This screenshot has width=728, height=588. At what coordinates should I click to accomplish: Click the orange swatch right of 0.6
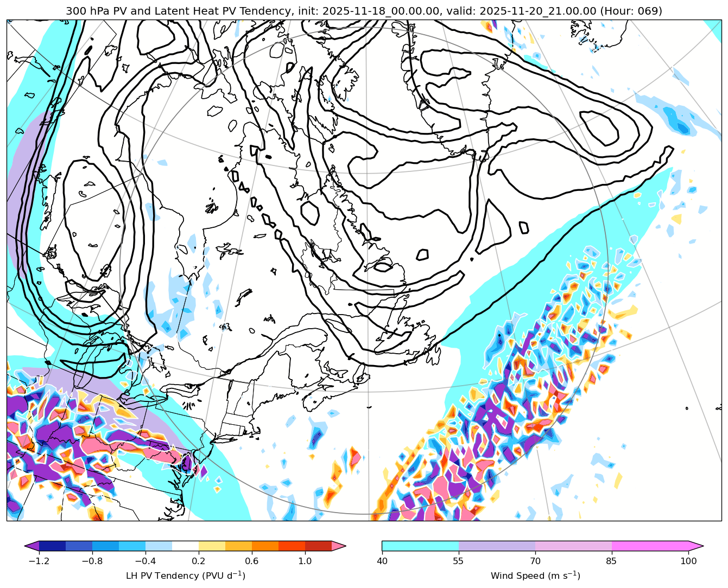click(265, 546)
